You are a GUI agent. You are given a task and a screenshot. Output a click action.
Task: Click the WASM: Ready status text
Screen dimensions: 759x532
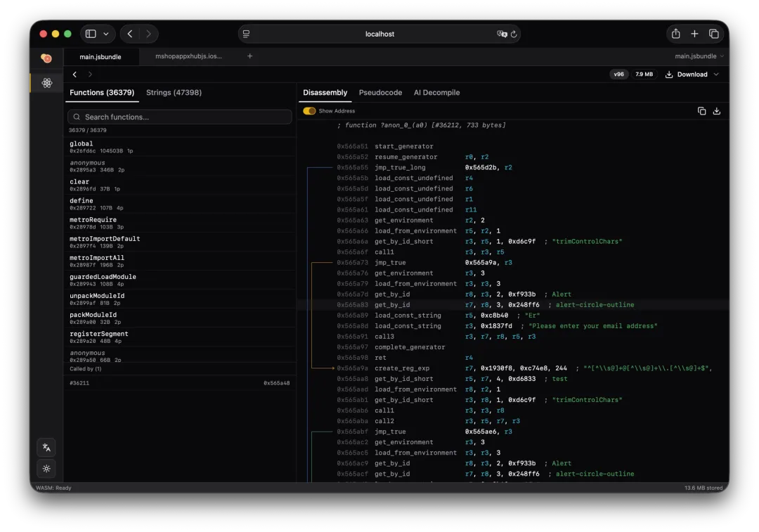[x=53, y=488]
